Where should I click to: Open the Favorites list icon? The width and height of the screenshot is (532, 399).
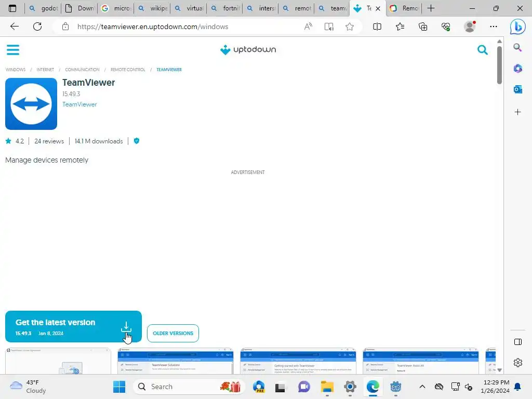[x=400, y=26]
